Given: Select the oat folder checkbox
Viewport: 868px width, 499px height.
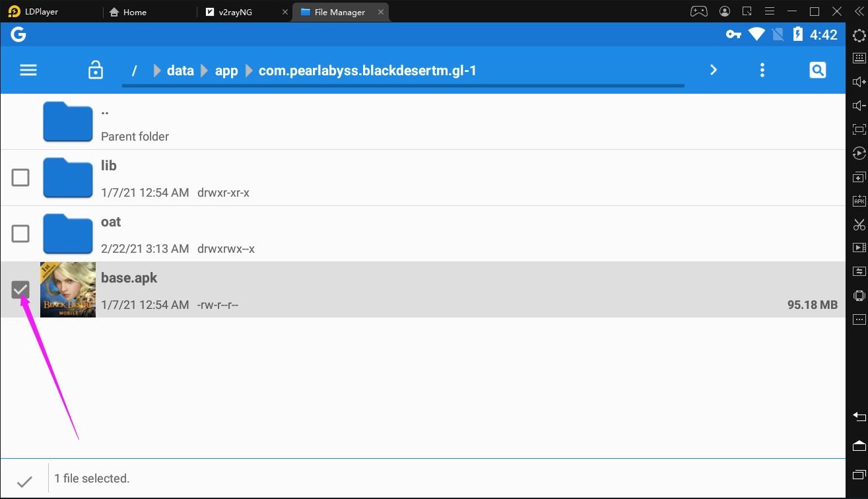Looking at the screenshot, I should tap(20, 234).
